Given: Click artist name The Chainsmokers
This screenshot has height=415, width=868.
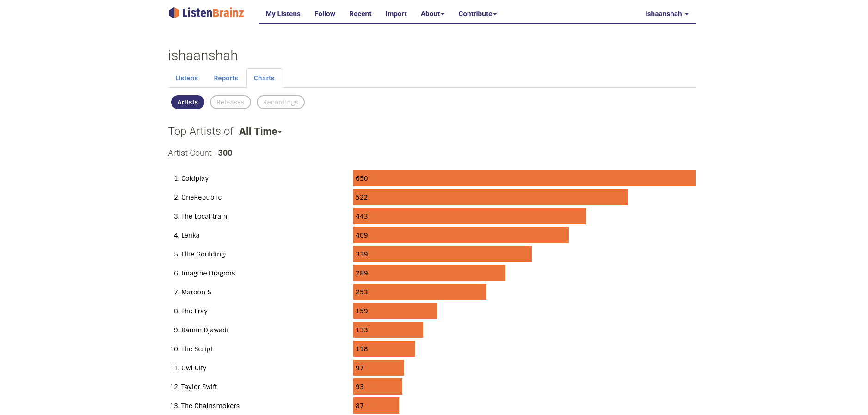Looking at the screenshot, I should pos(210,406).
